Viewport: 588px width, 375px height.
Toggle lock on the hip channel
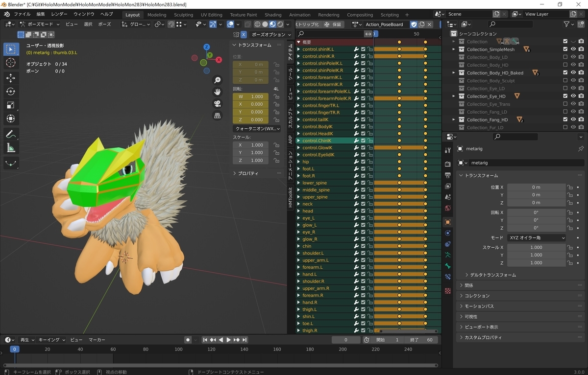pos(370,162)
